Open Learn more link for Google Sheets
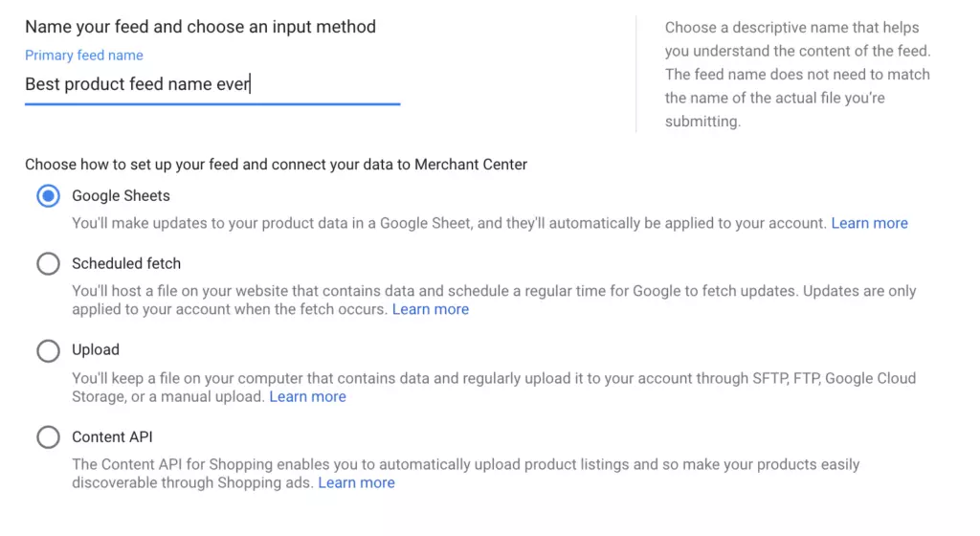 coord(869,223)
